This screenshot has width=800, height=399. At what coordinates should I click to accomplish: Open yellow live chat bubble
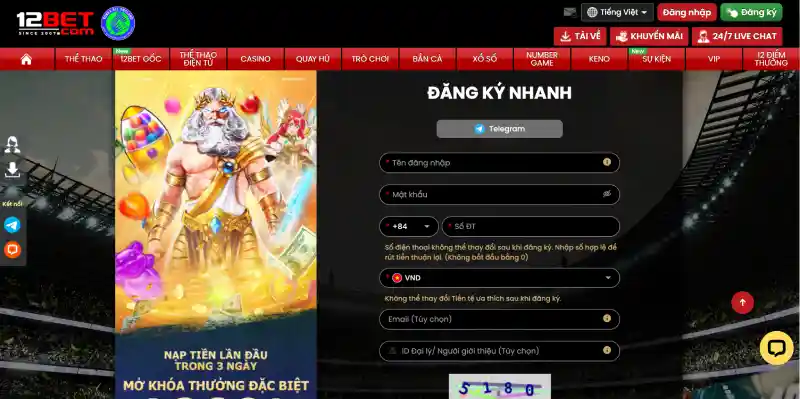[777, 348]
